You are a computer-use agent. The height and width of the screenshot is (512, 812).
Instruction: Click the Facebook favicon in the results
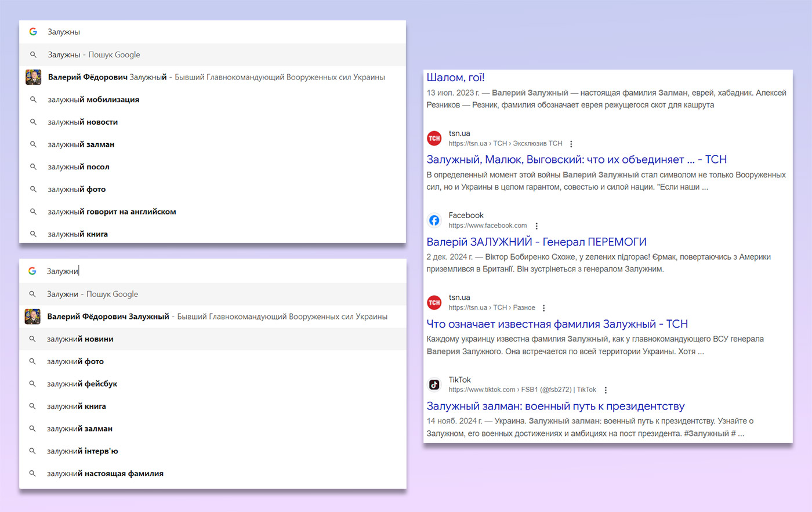pos(434,220)
